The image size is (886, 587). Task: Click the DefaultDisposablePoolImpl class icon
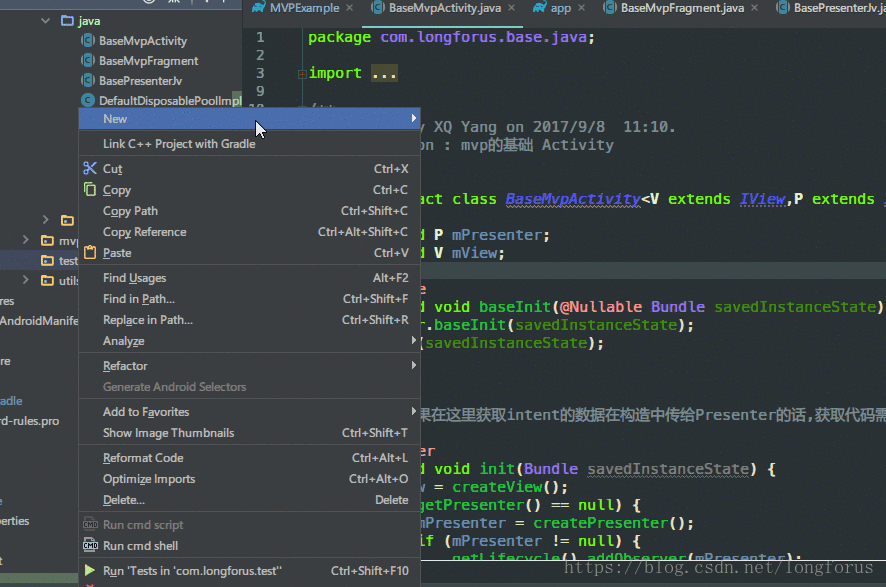click(88, 101)
